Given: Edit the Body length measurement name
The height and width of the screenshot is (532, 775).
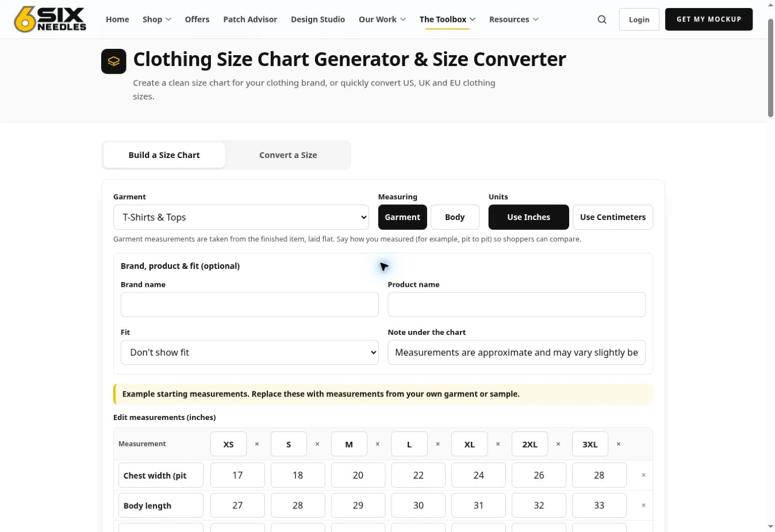Looking at the screenshot, I should tap(161, 506).
